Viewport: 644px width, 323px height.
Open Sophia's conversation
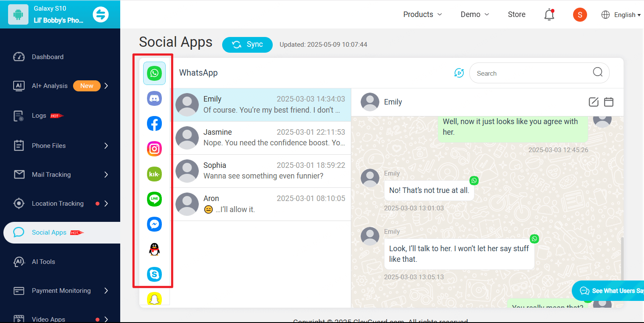[261, 171]
